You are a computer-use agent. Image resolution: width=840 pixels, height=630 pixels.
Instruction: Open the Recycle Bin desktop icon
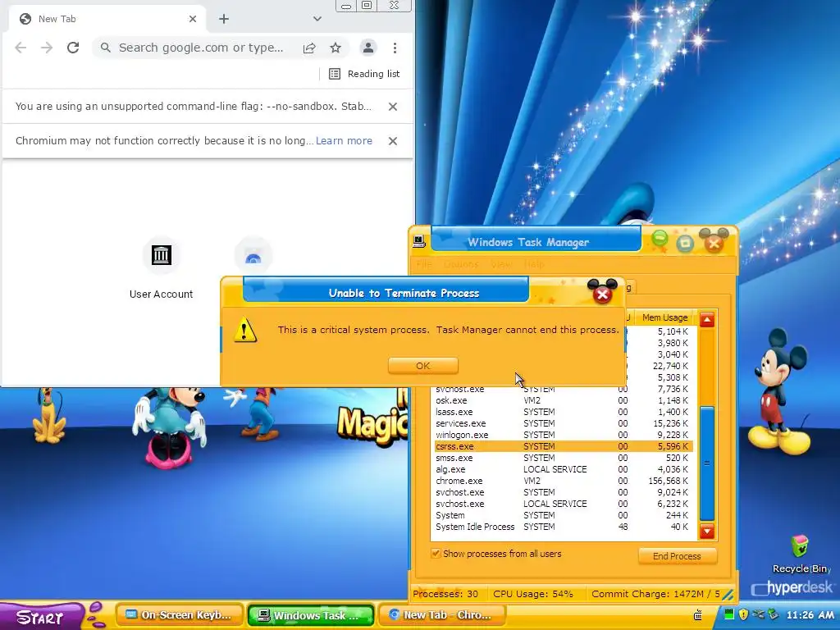point(800,555)
